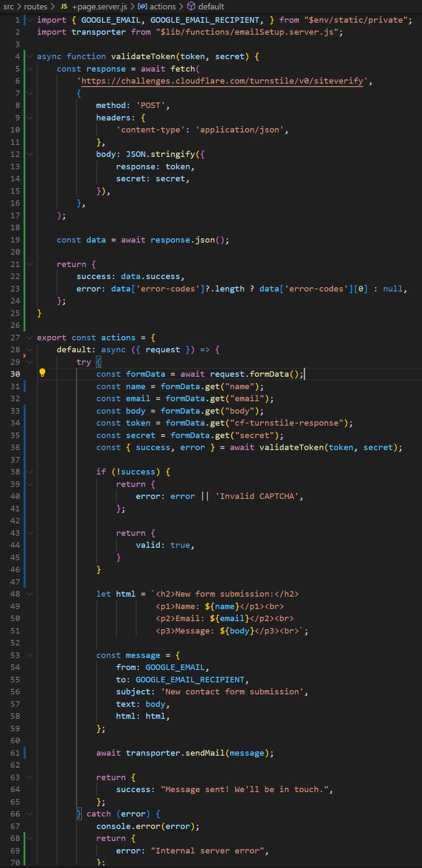Open the lightbulb code actions on line 30

pyautogui.click(x=42, y=373)
